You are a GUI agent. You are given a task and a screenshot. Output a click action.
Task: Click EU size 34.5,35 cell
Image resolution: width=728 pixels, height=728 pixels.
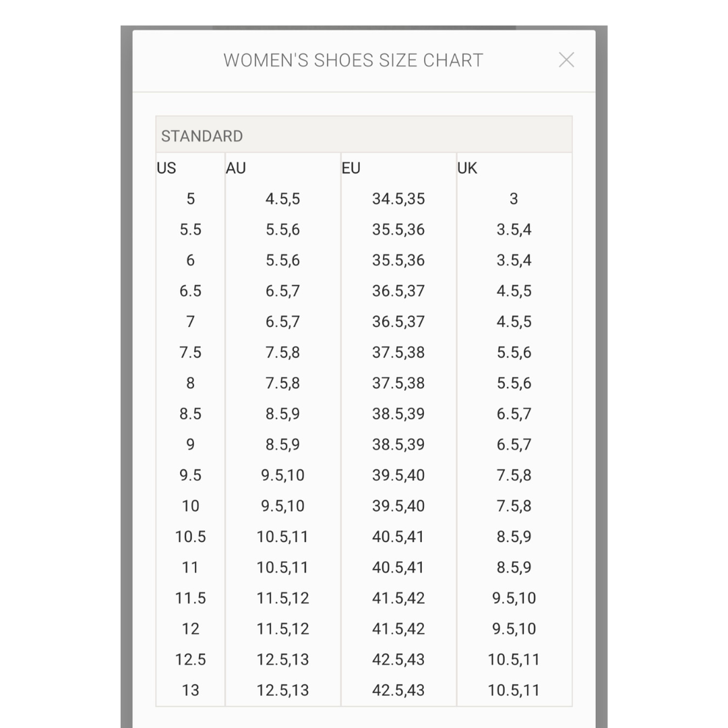398,199
